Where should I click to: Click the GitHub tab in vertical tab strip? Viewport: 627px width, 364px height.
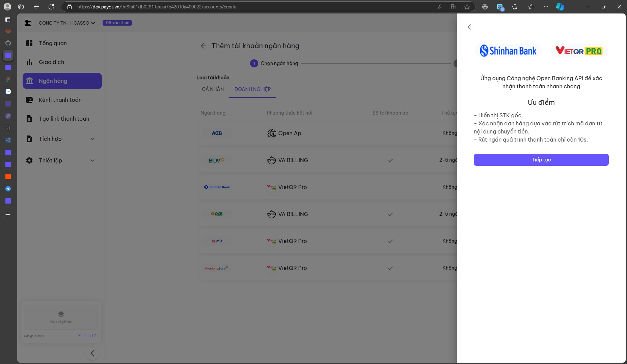8,43
